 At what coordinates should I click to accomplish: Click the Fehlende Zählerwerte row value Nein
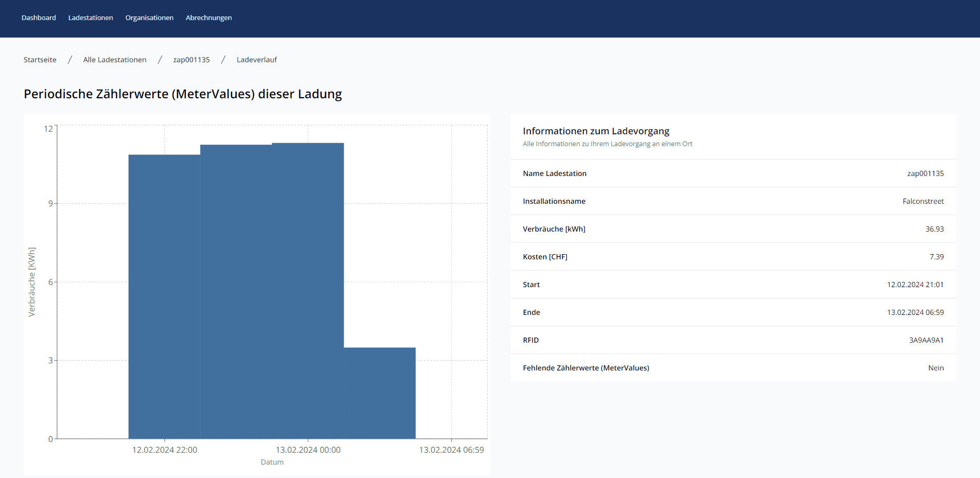point(936,368)
